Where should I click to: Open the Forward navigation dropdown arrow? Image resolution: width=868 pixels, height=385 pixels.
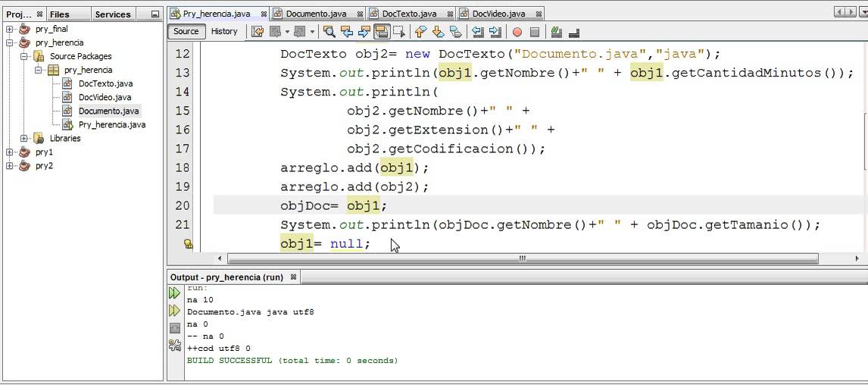pos(312,32)
